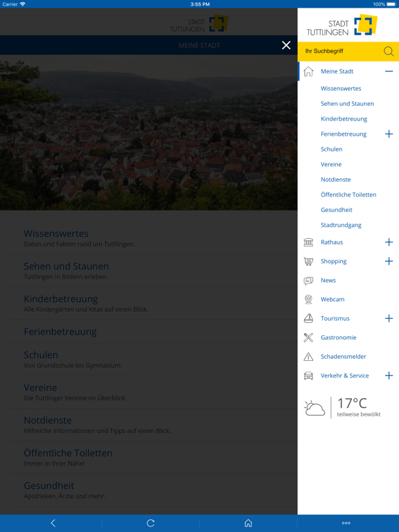Close the side menu with X
This screenshot has height=532, width=399.
click(x=286, y=45)
